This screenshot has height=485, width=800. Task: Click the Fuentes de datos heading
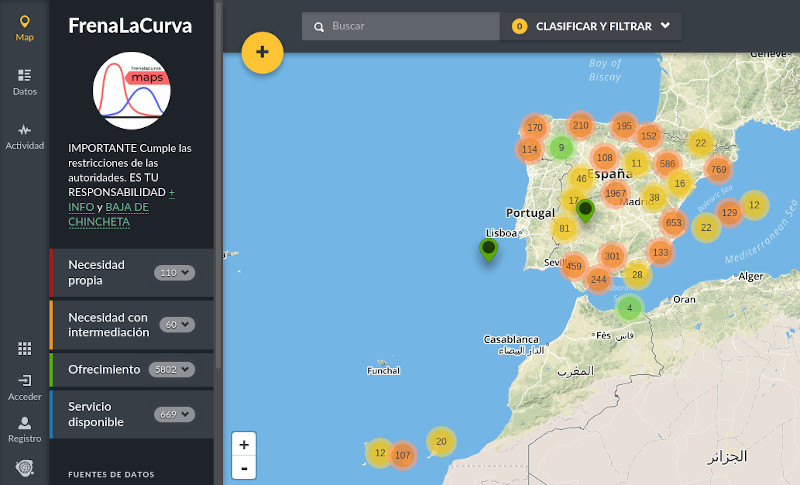tap(111, 474)
